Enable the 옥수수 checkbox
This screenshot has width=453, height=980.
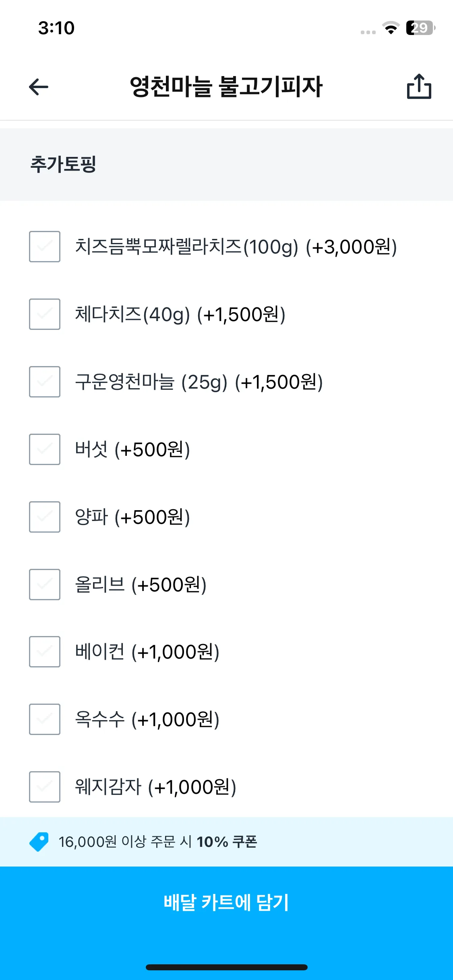(x=45, y=719)
